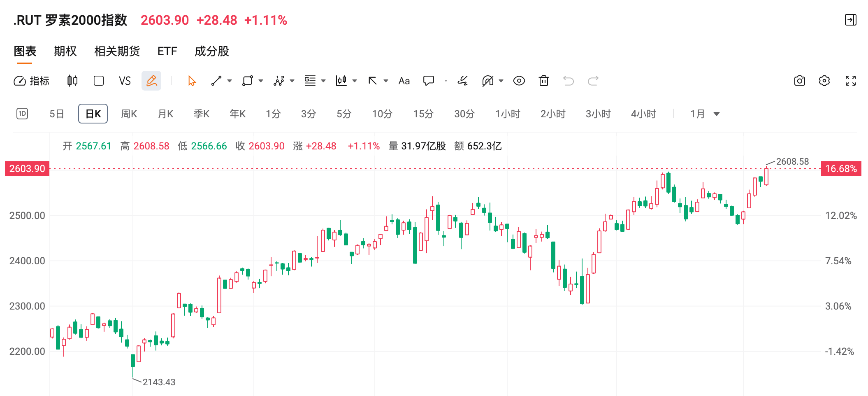
Task: Click the square layout icon beside VS
Action: 99,81
